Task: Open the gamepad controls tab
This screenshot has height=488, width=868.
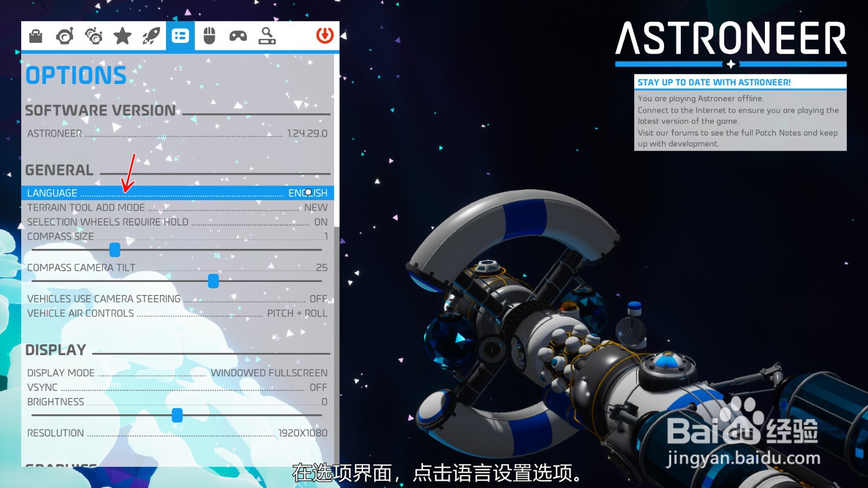Action: [238, 36]
